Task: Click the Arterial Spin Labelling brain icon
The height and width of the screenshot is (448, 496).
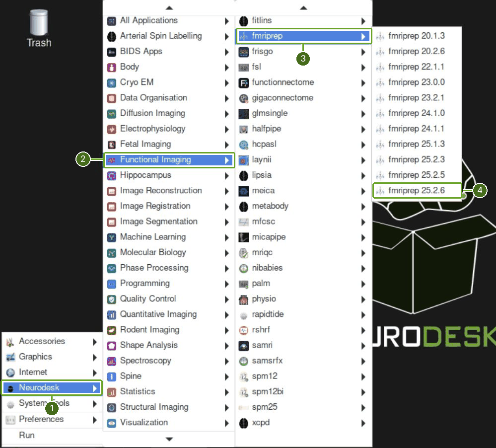Action: (x=112, y=36)
